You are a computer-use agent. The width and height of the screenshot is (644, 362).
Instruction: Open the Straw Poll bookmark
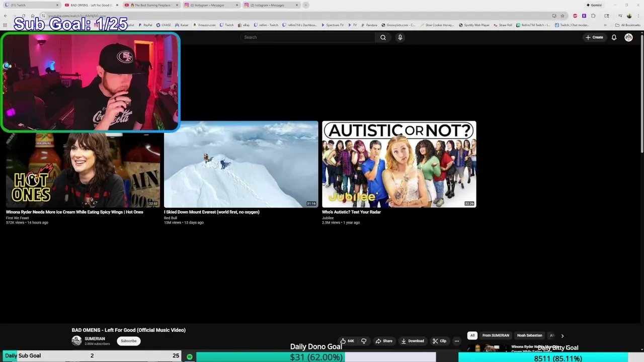coord(503,25)
